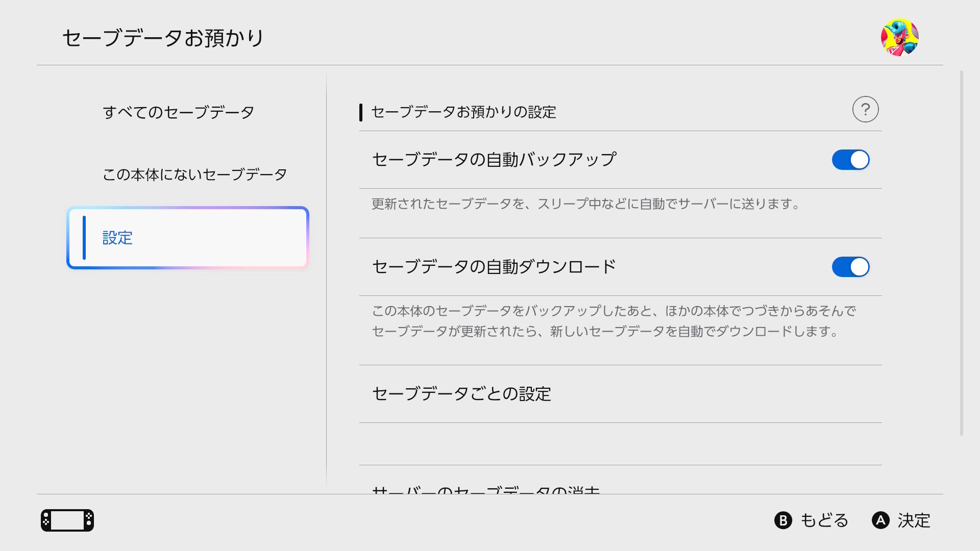Click the セーブデータの自動バックアップ row label

coord(494,160)
